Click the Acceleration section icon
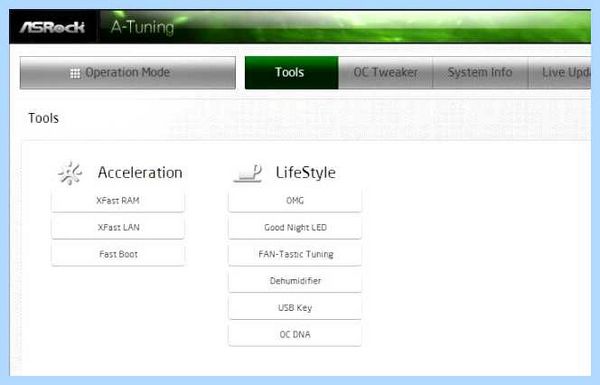 (70, 173)
